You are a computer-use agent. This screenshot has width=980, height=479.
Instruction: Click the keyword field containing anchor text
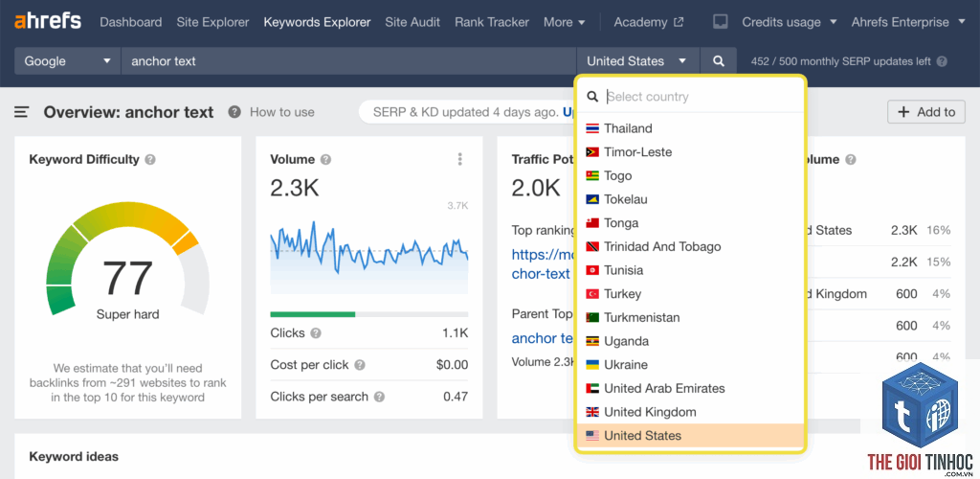(x=348, y=61)
